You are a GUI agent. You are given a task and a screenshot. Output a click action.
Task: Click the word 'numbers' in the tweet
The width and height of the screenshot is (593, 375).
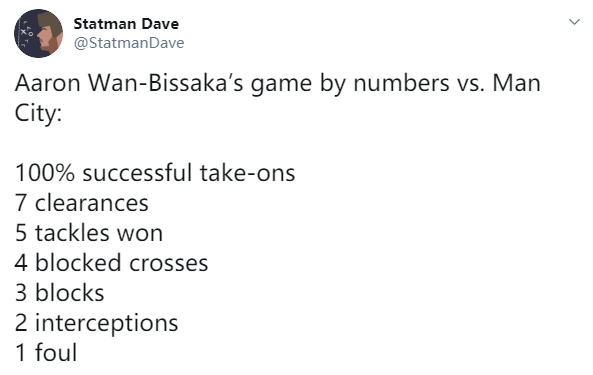point(401,84)
